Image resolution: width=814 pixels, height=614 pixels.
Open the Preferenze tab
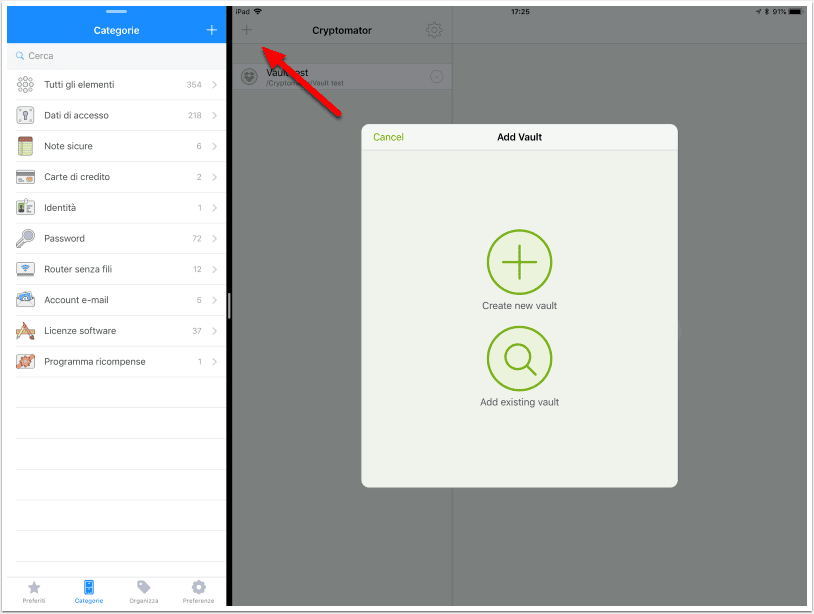(x=198, y=592)
